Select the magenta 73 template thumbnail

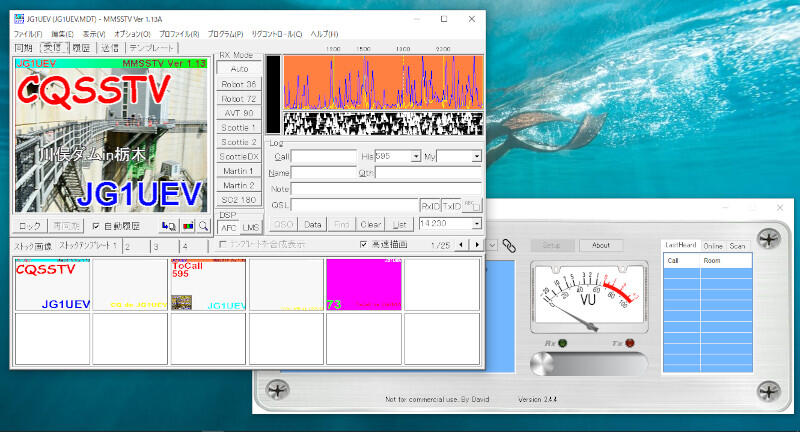tap(364, 285)
